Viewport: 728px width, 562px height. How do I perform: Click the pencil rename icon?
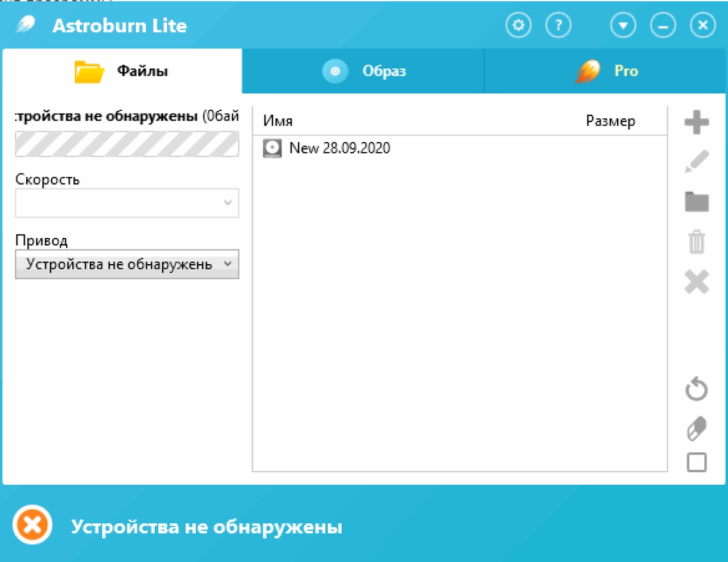pyautogui.click(x=697, y=161)
